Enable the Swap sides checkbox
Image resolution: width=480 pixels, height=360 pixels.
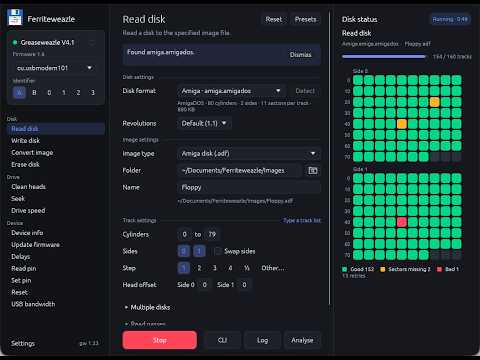(218, 251)
